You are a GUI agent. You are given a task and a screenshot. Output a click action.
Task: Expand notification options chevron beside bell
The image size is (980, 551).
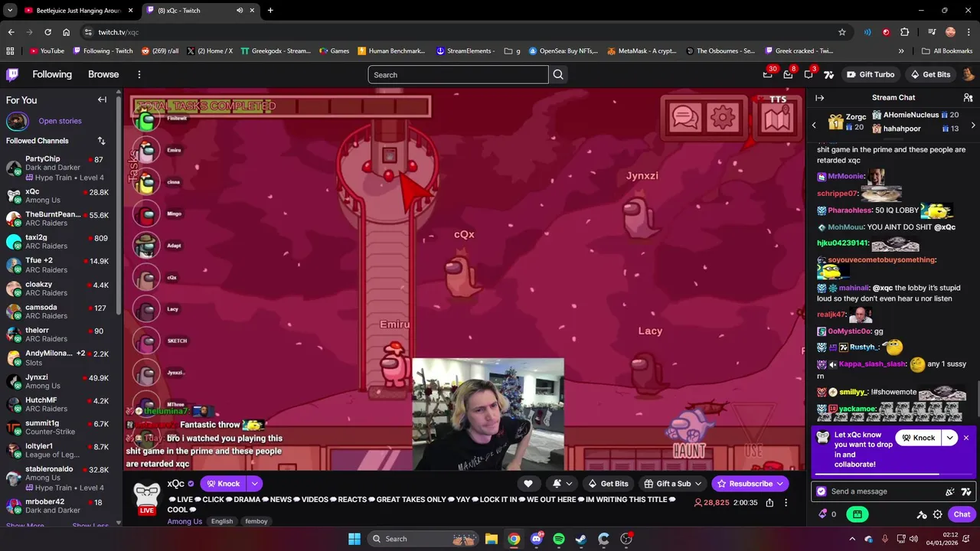569,484
